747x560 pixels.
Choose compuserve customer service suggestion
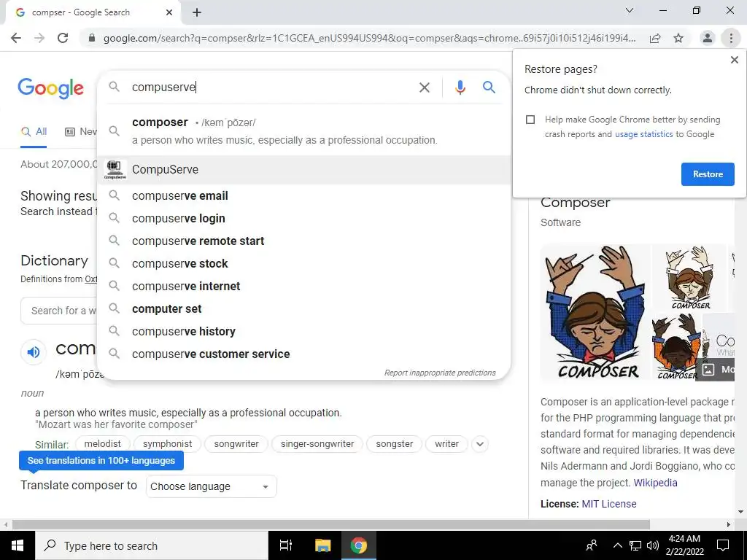pos(303,354)
